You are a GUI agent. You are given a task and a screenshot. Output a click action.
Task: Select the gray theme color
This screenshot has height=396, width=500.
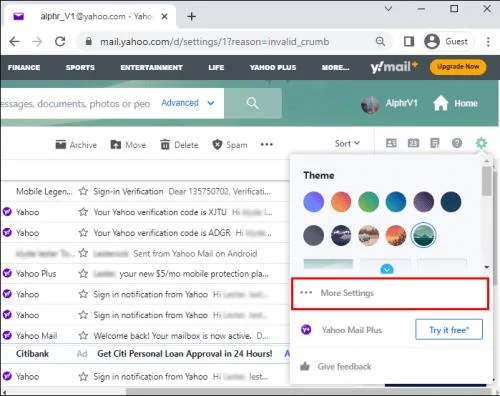click(x=313, y=235)
